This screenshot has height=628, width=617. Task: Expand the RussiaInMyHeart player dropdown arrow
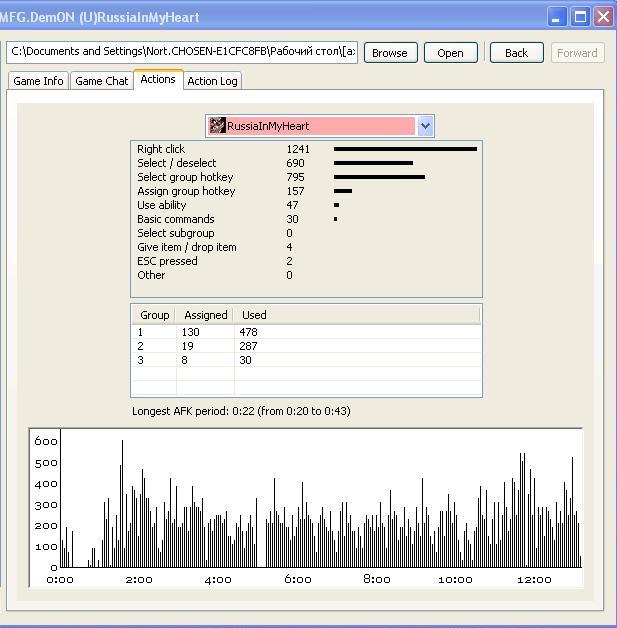[x=425, y=126]
